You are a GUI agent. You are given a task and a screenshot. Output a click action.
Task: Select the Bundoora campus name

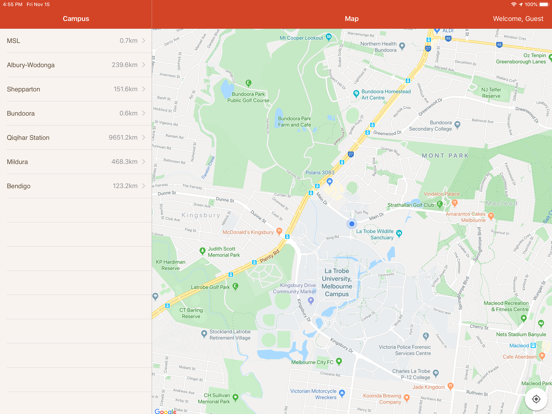(x=20, y=113)
